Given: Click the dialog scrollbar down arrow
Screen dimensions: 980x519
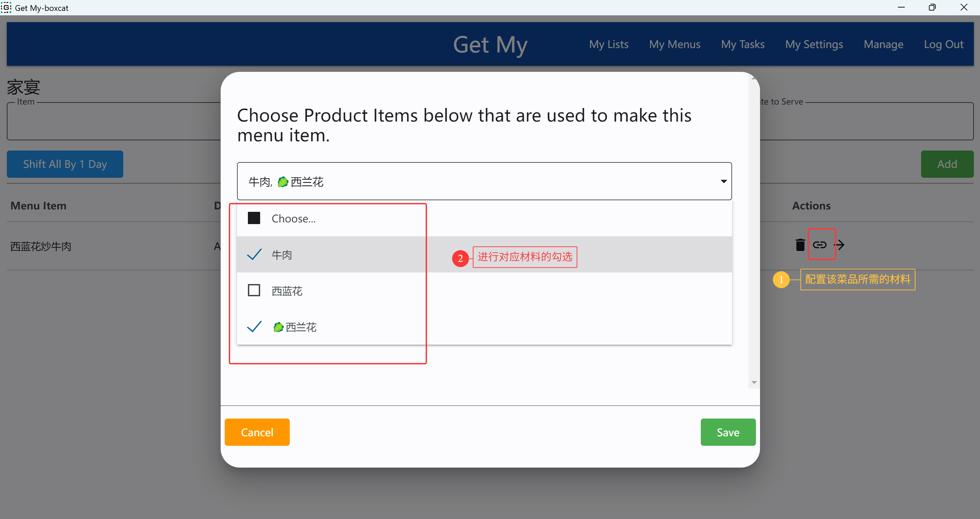Looking at the screenshot, I should tap(754, 382).
